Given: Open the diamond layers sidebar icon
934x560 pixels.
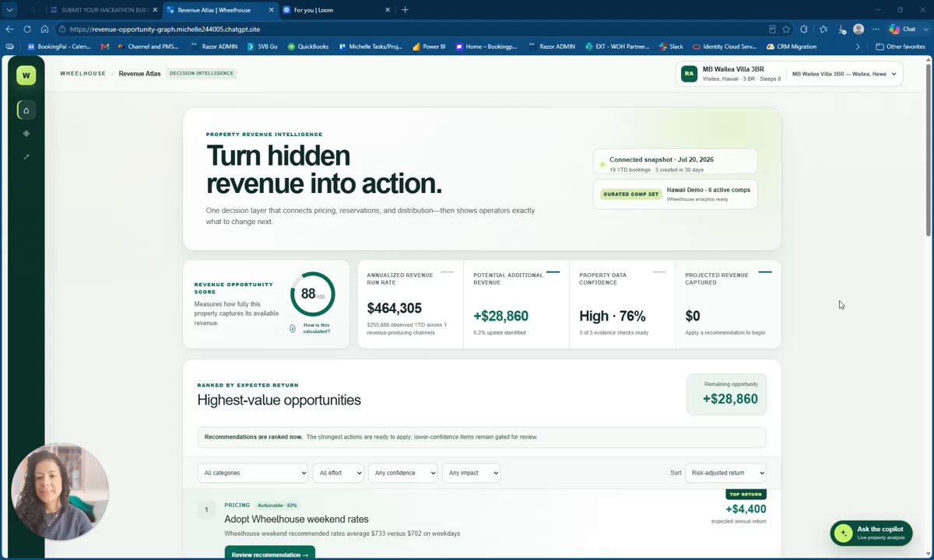Looking at the screenshot, I should click(26, 134).
